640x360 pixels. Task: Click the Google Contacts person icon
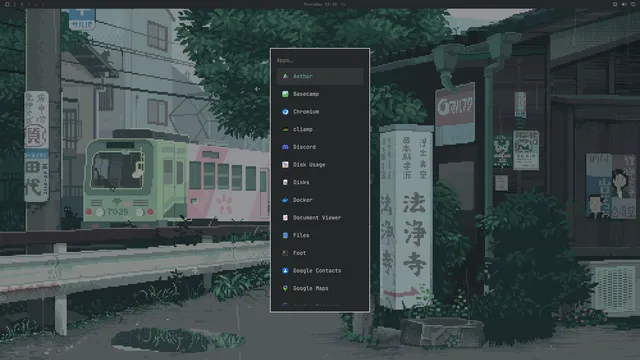pos(285,271)
